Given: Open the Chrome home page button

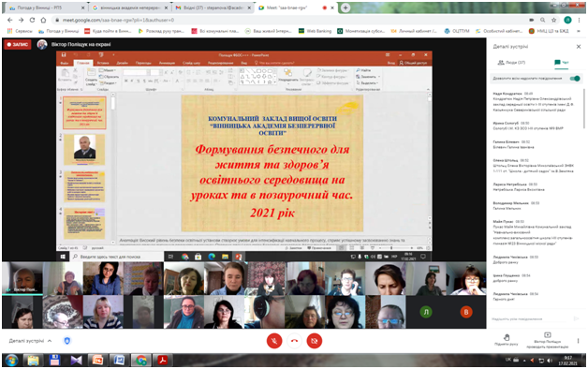Looking at the screenshot, I should pos(43,20).
